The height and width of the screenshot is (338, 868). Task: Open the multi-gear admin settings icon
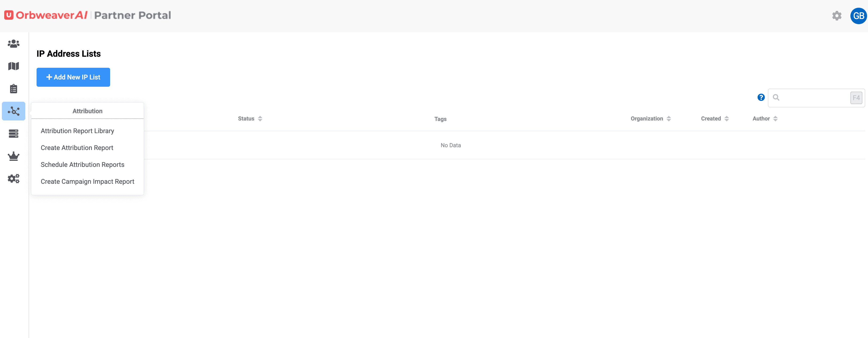[x=14, y=179]
